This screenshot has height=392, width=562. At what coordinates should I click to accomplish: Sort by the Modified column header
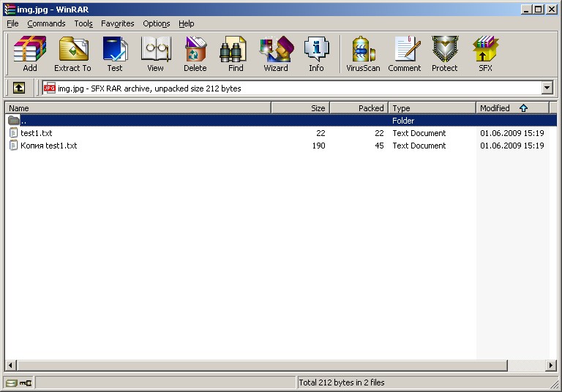512,108
